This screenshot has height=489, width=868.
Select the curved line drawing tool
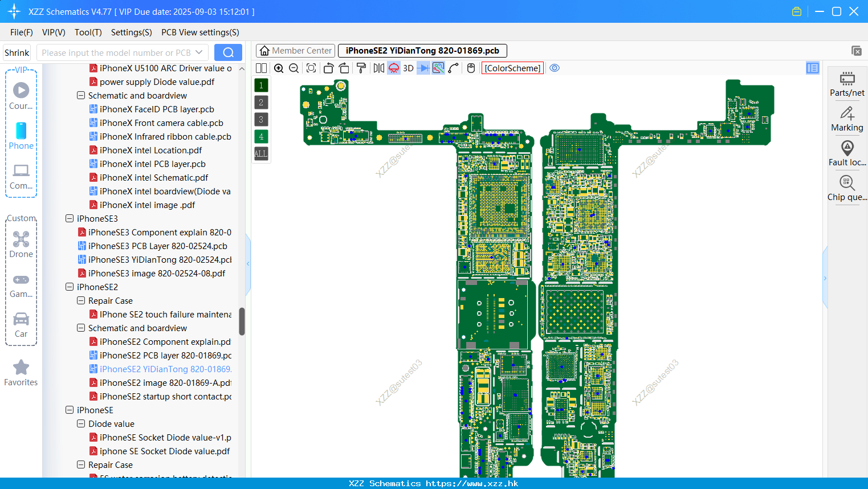coord(454,68)
